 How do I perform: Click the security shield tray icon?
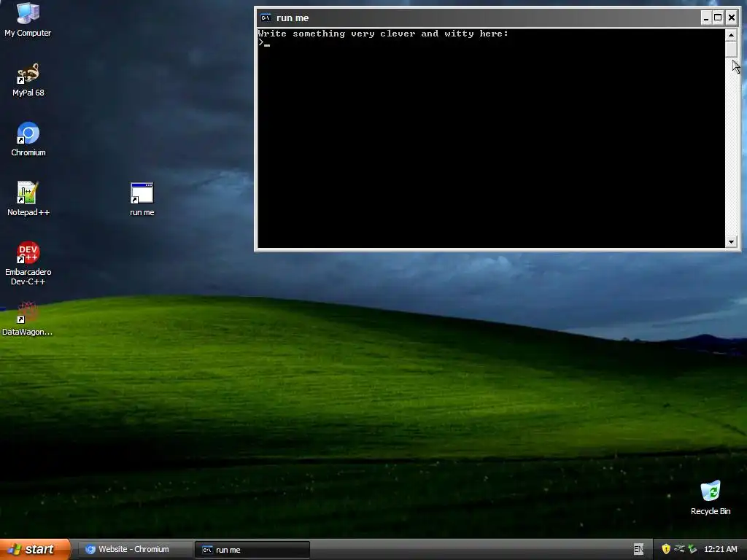coord(666,549)
